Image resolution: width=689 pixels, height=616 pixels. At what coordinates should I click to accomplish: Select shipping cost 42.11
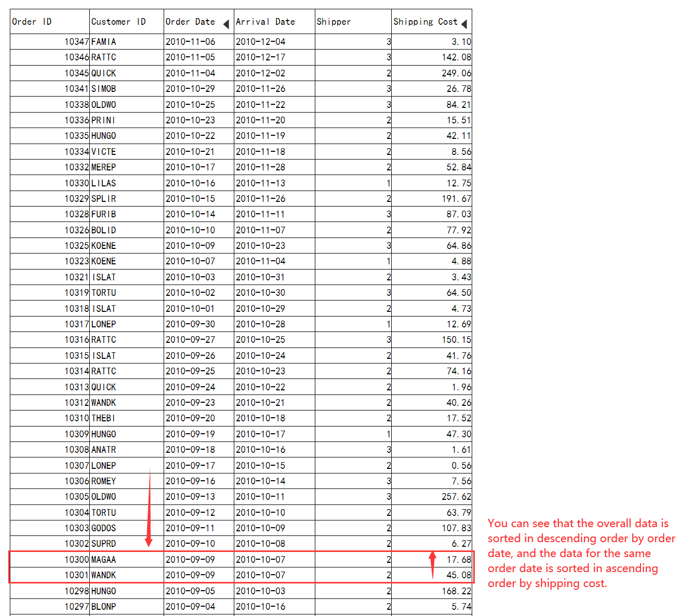point(432,136)
